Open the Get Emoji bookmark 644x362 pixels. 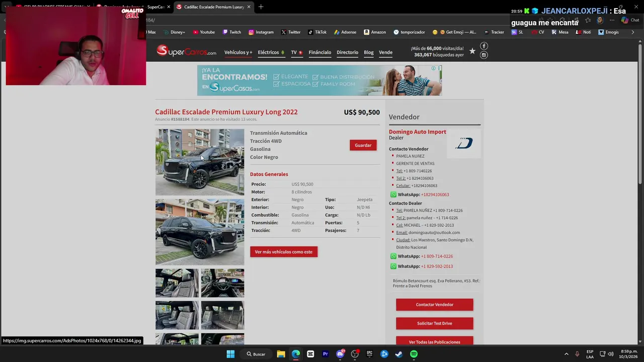454,32
